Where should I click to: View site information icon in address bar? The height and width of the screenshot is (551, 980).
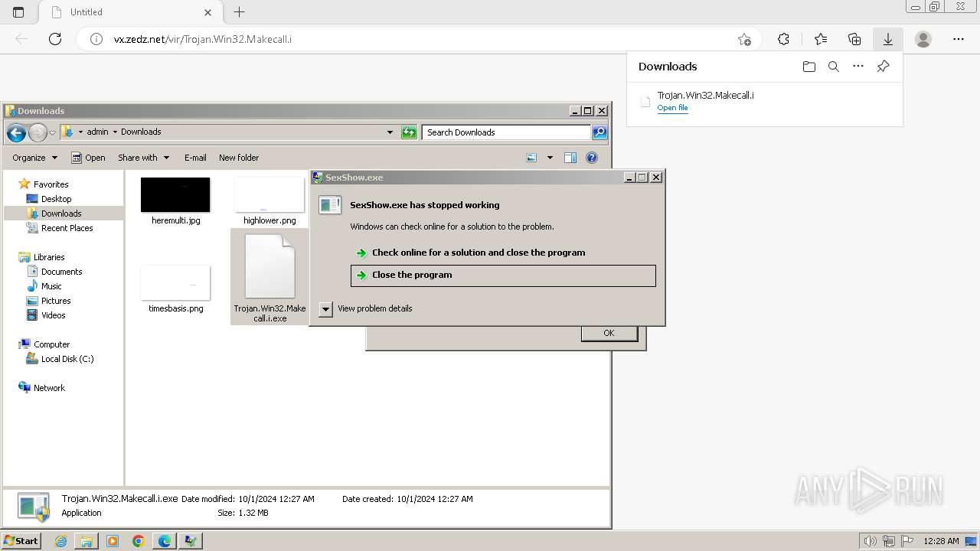96,39
